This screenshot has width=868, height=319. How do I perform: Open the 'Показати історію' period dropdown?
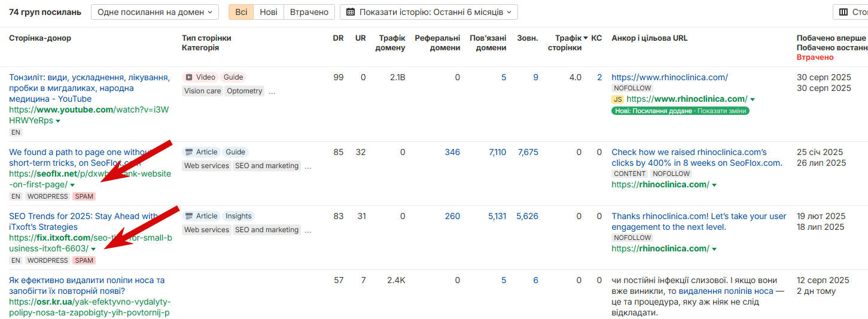tap(429, 12)
